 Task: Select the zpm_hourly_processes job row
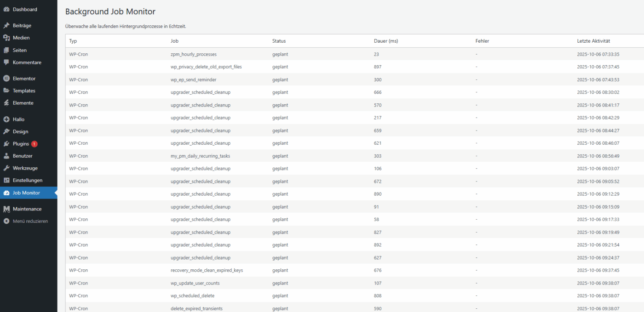click(193, 54)
